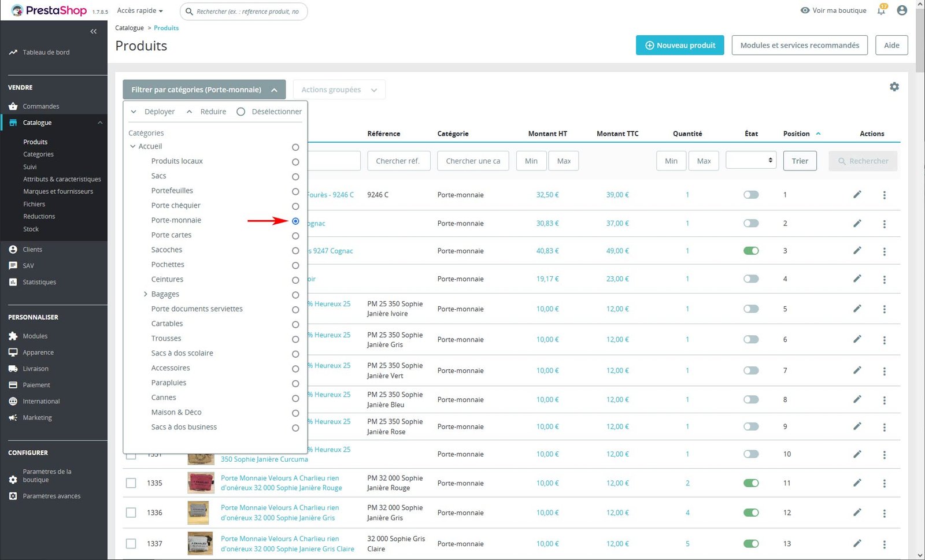Click the edit pencil for position 1 product
The width and height of the screenshot is (925, 560).
[x=857, y=195]
